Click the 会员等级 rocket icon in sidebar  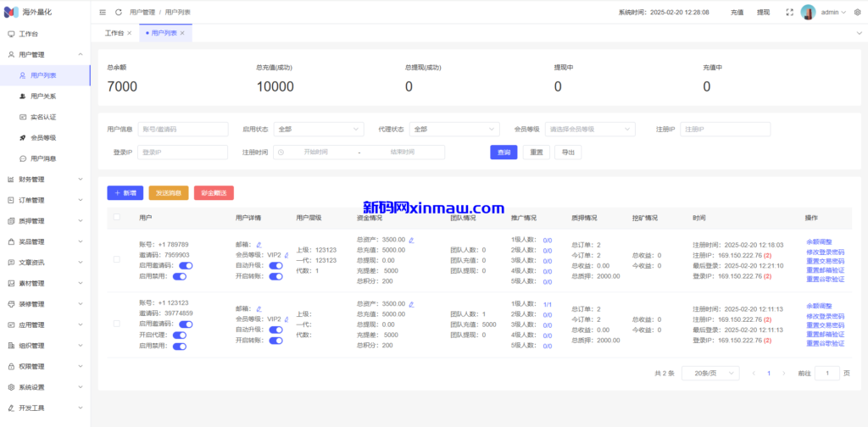point(23,138)
